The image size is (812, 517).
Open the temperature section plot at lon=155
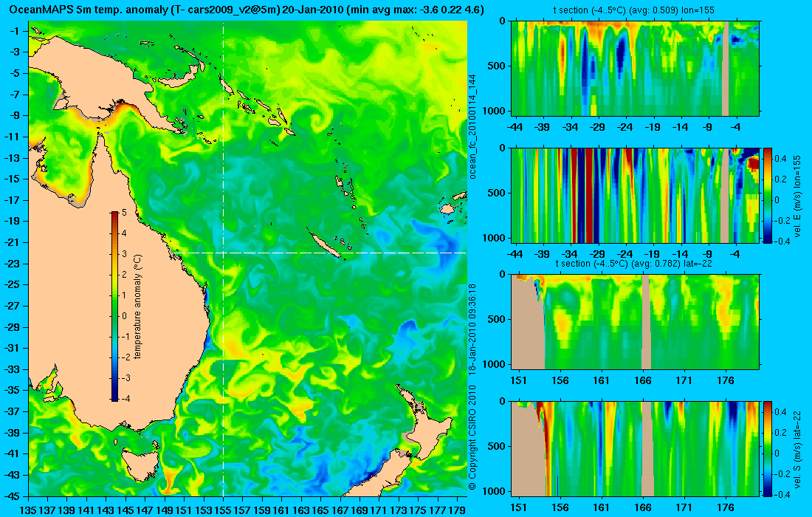tap(636, 69)
